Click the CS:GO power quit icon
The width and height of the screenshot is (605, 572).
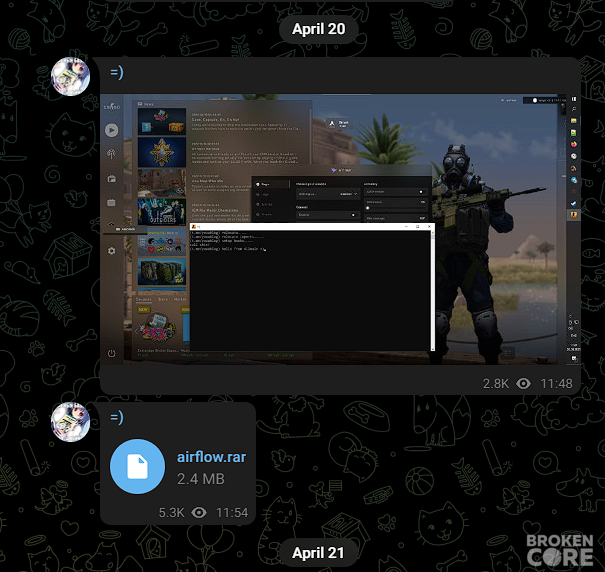(112, 353)
